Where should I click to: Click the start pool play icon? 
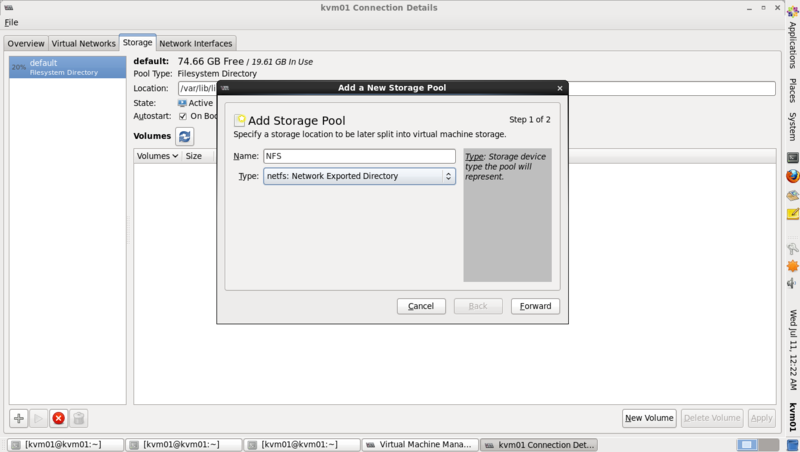click(38, 418)
